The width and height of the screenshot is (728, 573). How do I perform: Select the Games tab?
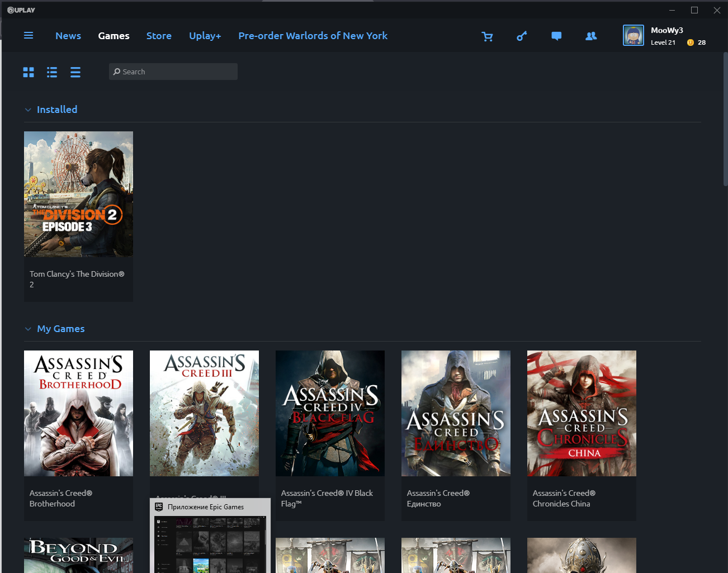coord(114,36)
